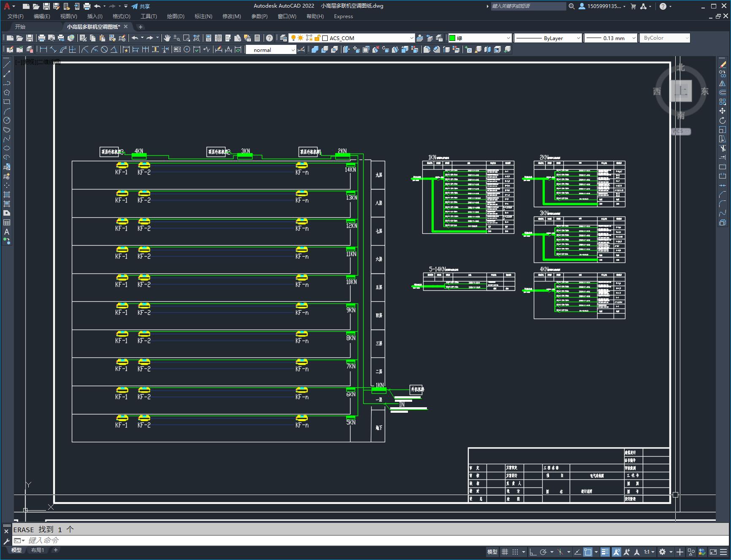Viewport: 731px width, 560px height.
Task: Open the QuickCalc calculator icon
Action: (257, 38)
